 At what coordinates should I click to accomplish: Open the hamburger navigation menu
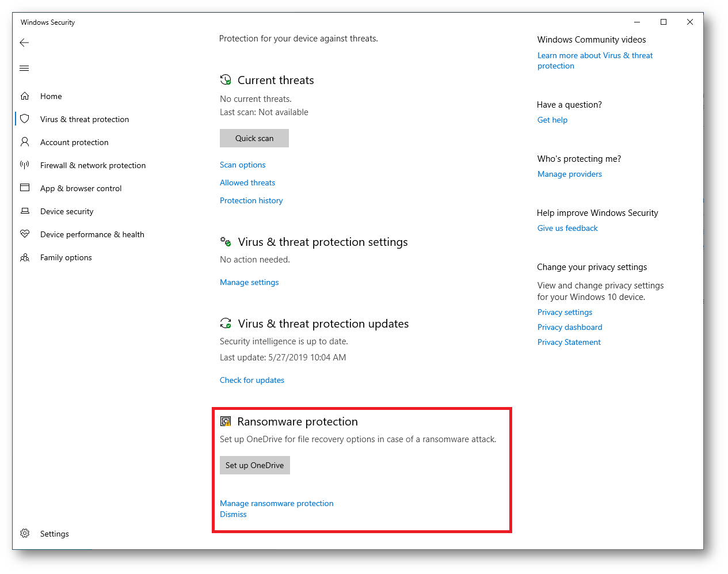pyautogui.click(x=24, y=68)
